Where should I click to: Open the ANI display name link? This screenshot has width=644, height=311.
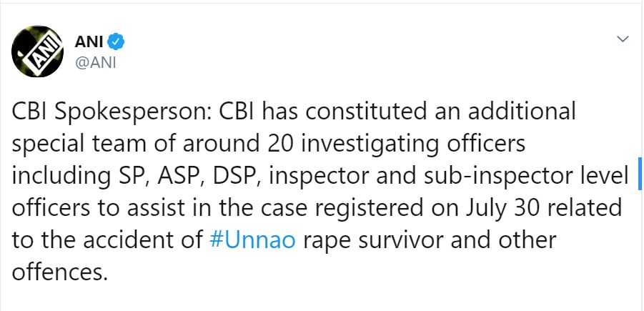pyautogui.click(x=89, y=41)
